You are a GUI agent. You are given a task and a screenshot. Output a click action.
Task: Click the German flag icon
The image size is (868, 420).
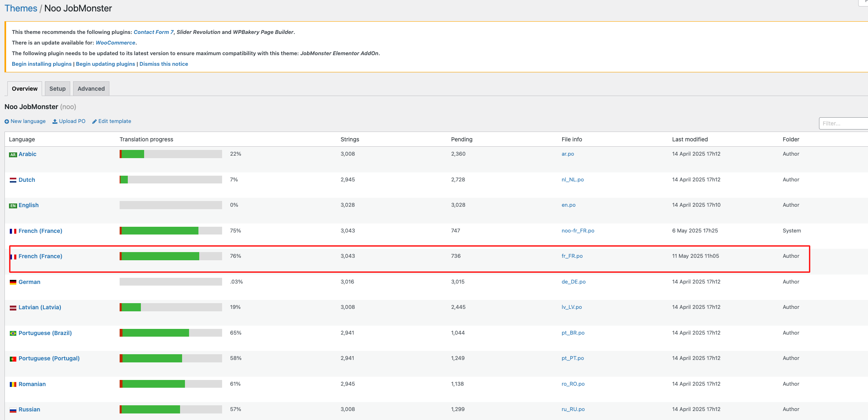pos(13,282)
